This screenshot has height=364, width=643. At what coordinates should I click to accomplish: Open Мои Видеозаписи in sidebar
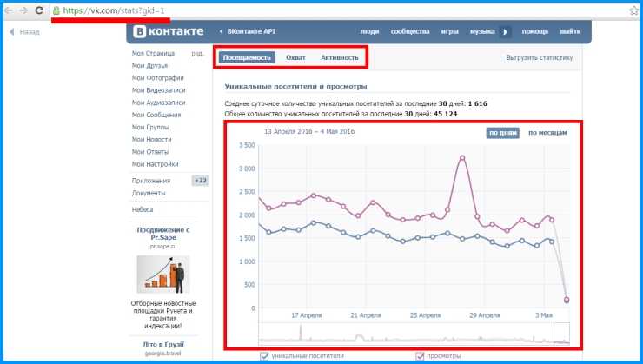point(159,90)
